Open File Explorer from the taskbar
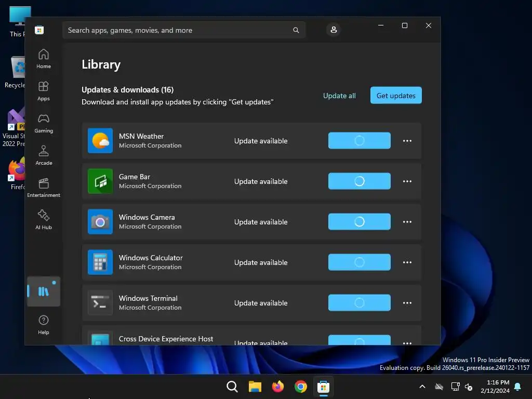The width and height of the screenshot is (532, 399). pos(255,387)
